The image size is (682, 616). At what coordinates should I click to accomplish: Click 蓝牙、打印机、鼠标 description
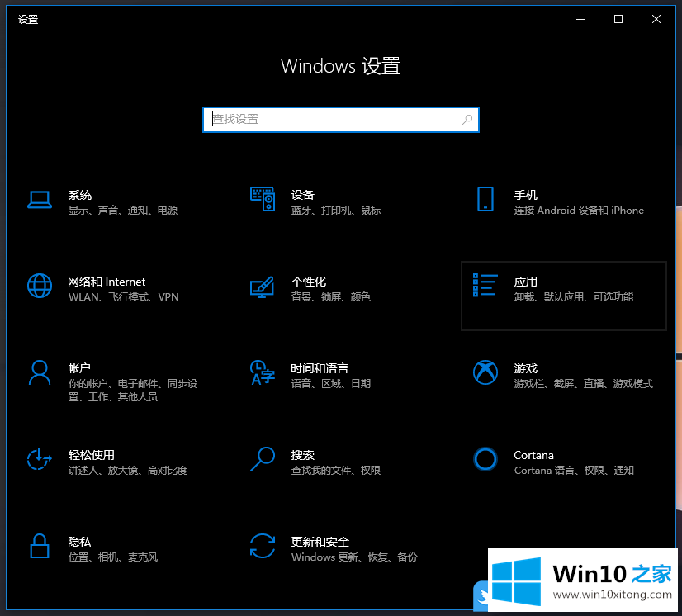[x=336, y=211]
